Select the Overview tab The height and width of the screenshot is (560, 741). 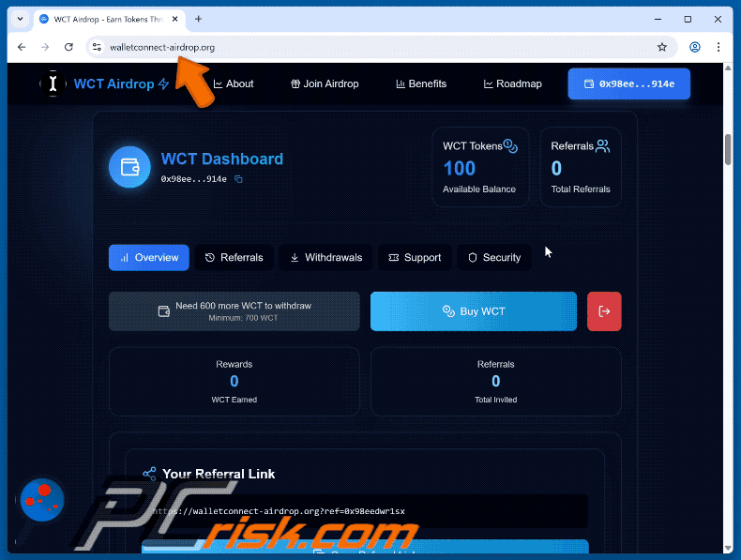(x=149, y=258)
